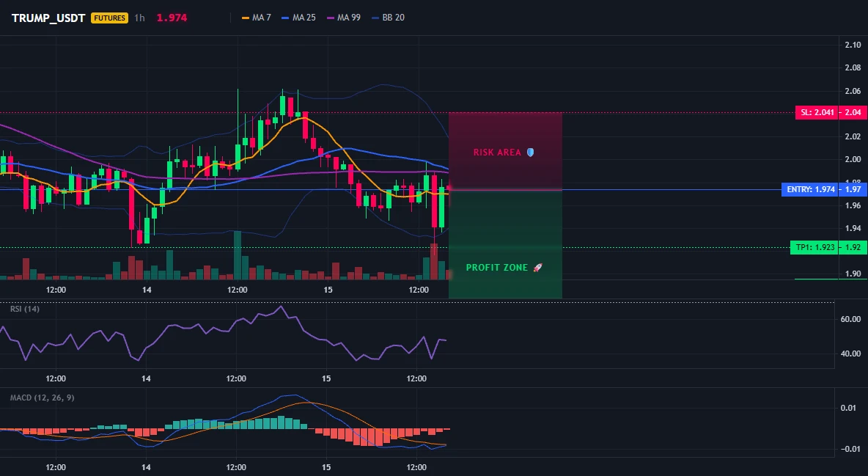Image resolution: width=868 pixels, height=476 pixels.
Task: Click the TP1: 1.923 take profit label
Action: click(814, 247)
